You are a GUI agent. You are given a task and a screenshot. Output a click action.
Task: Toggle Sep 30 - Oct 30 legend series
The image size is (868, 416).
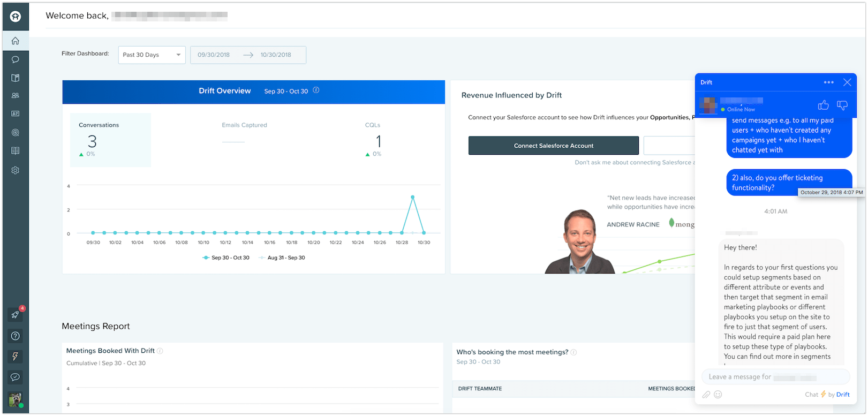226,258
